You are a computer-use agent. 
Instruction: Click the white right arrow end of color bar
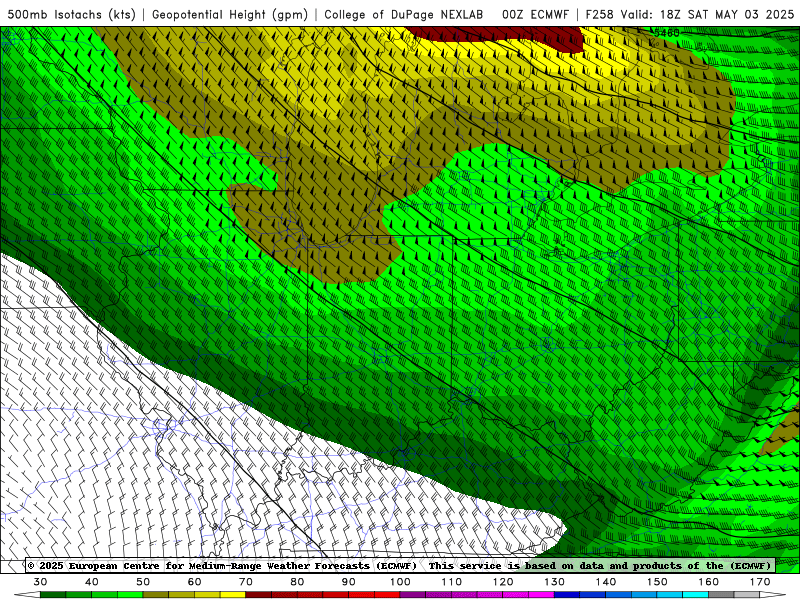[773, 595]
